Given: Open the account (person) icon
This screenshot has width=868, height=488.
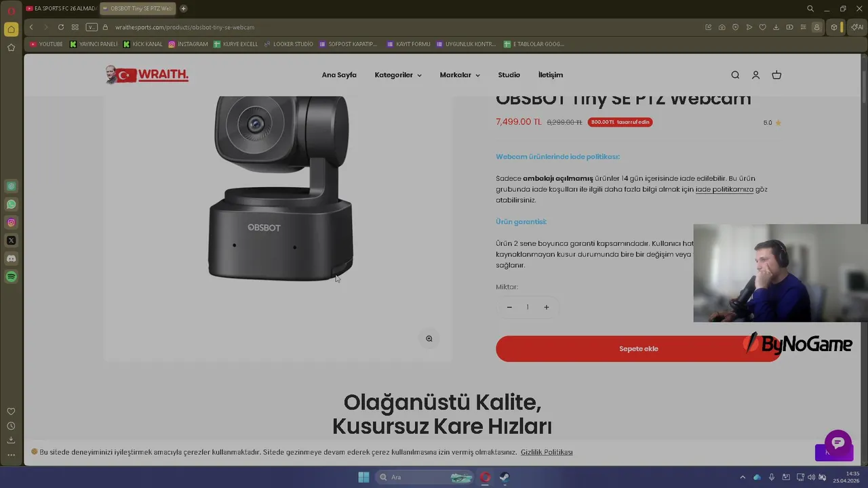Looking at the screenshot, I should pos(755,75).
